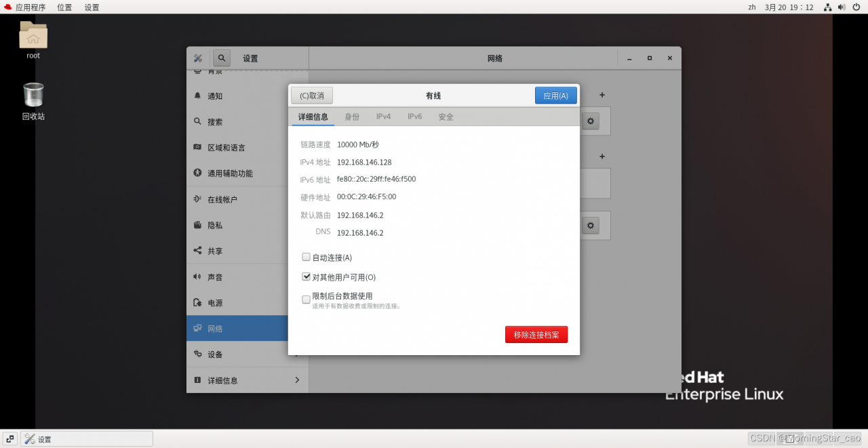
Task: Select 共享 in settings sidebar
Action: (248, 251)
